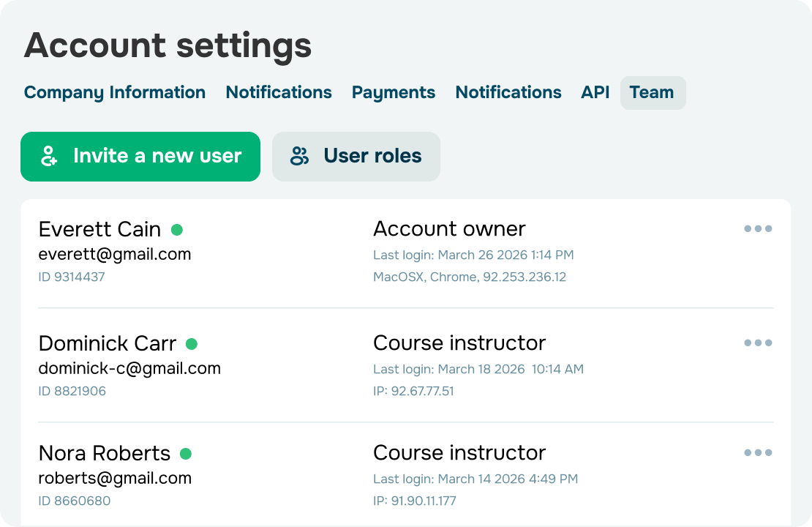812x527 pixels.
Task: Open the three-dot menu for Nora Roberts
Action: (758, 452)
